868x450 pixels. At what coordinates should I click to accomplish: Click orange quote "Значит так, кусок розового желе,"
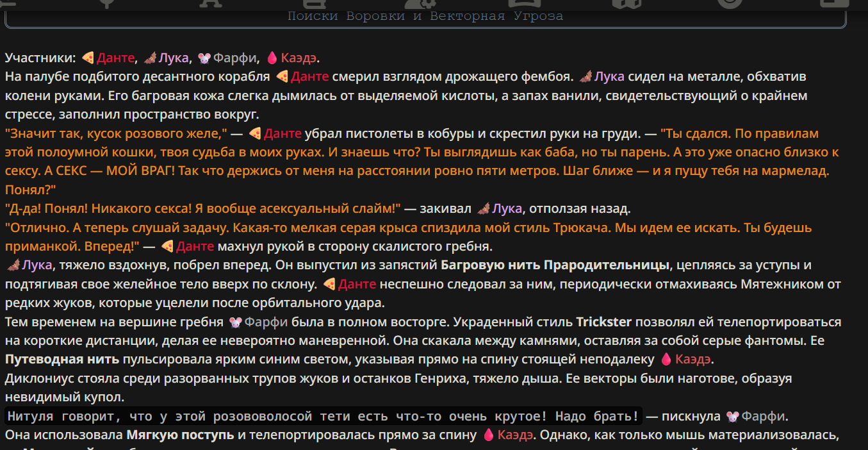(116, 133)
